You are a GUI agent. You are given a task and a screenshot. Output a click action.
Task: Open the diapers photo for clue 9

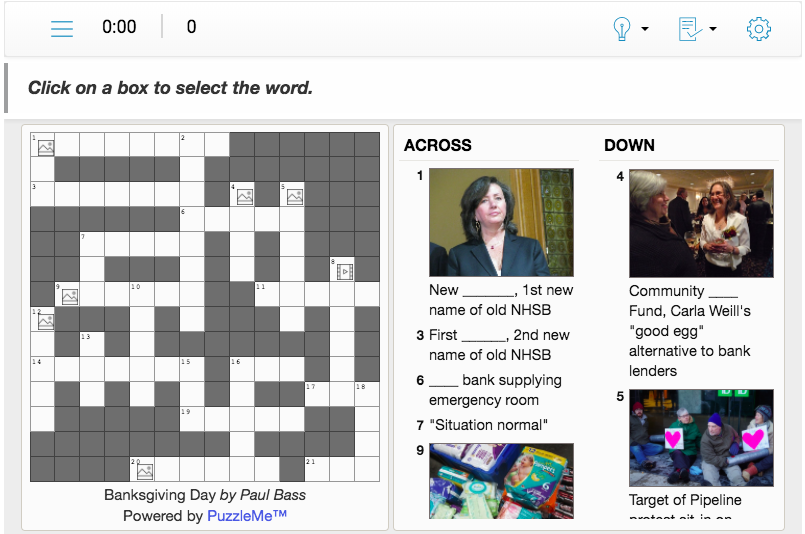coord(502,481)
